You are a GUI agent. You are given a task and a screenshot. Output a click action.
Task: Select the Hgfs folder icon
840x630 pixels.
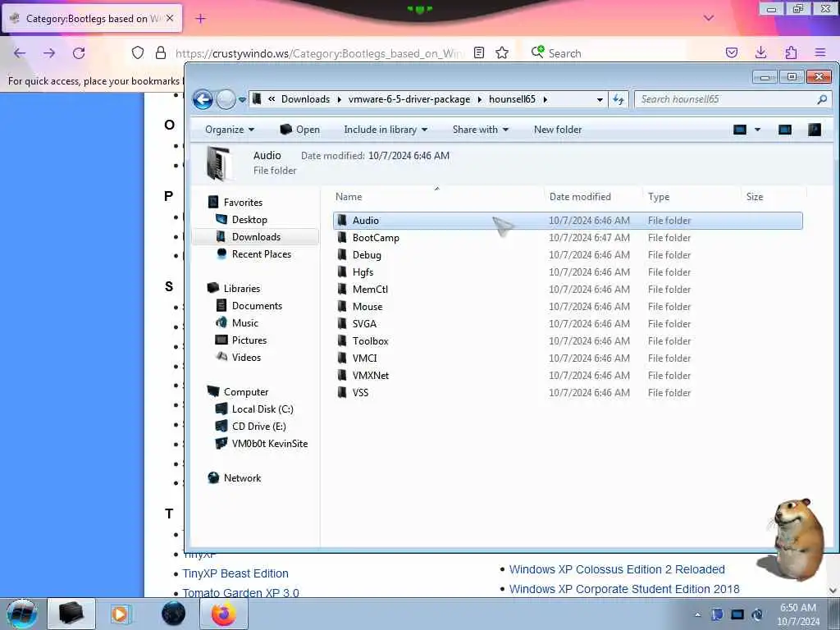click(x=342, y=272)
